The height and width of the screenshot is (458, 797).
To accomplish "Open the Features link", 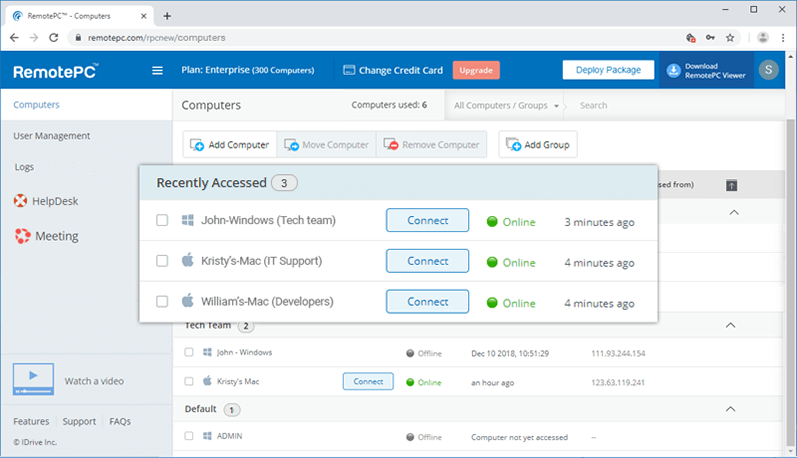I will point(31,421).
